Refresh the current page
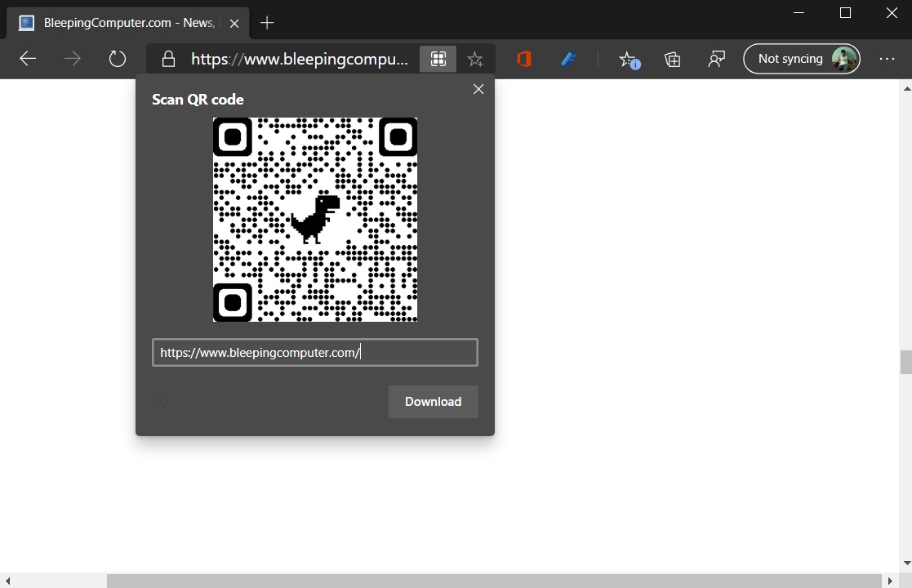912x588 pixels. pyautogui.click(x=118, y=59)
